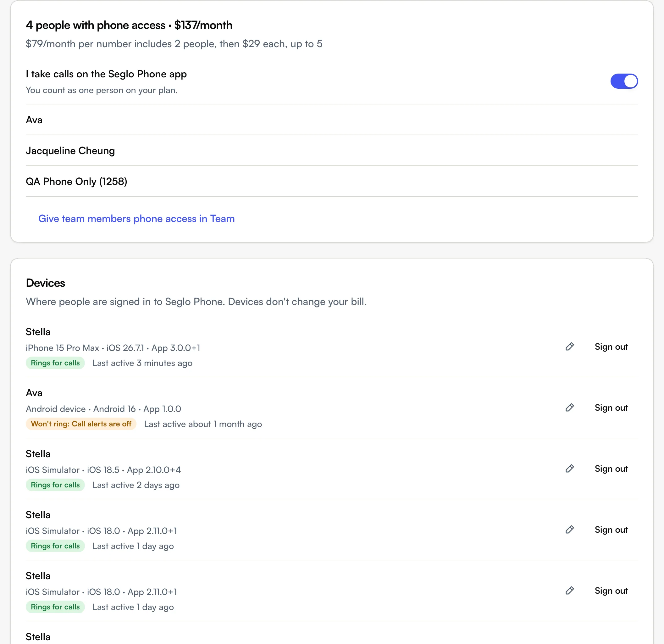Click App 2.10.0+4 simulator details text

point(103,470)
